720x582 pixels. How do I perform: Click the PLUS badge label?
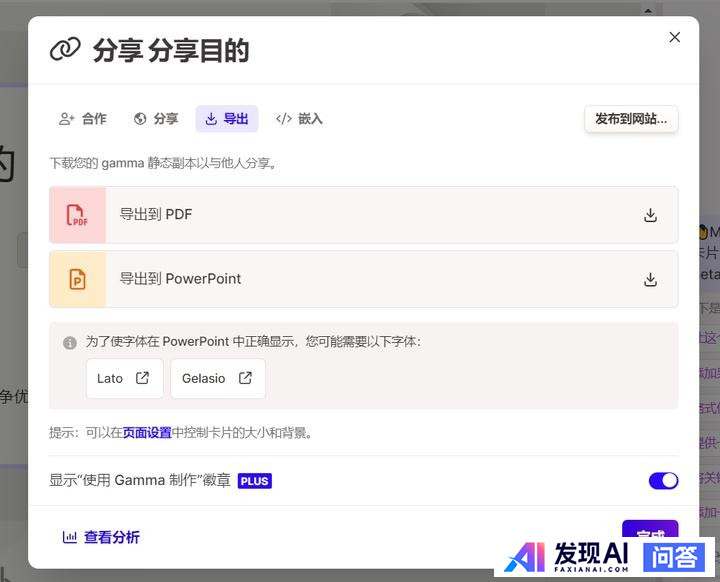tap(254, 481)
